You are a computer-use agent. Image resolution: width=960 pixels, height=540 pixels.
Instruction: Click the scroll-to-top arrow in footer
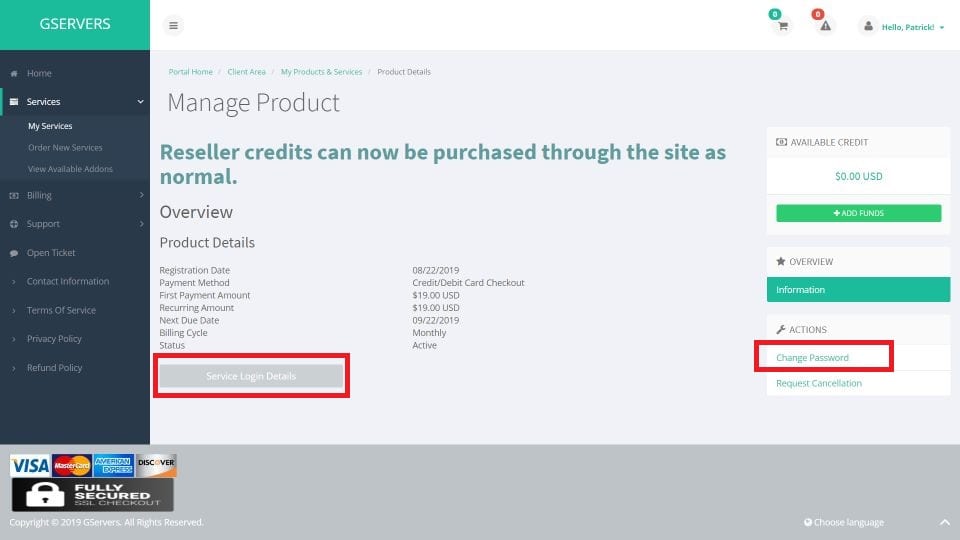pyautogui.click(x=945, y=522)
